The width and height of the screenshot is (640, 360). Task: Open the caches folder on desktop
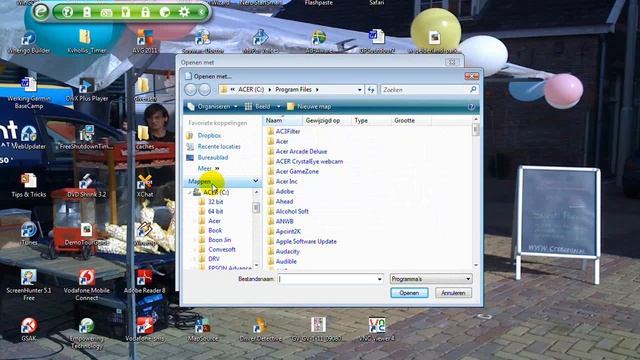144,138
